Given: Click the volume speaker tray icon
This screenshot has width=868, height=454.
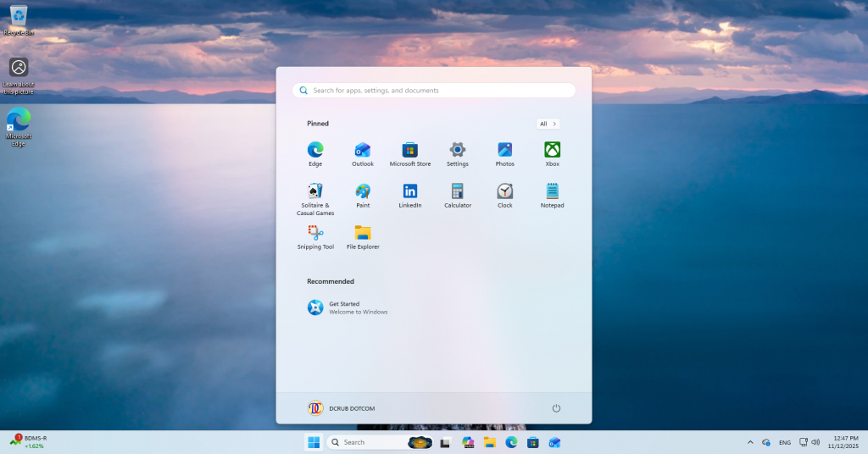Looking at the screenshot, I should [815, 442].
